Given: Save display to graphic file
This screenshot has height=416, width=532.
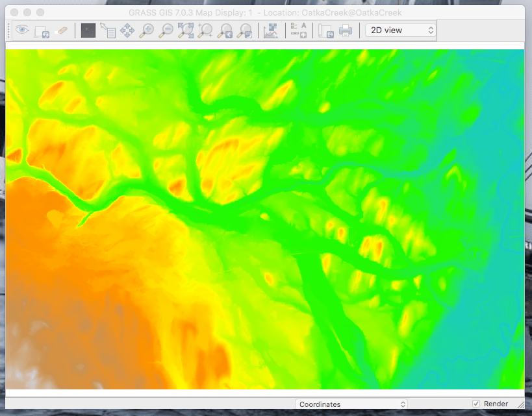Looking at the screenshot, I should (x=325, y=30).
